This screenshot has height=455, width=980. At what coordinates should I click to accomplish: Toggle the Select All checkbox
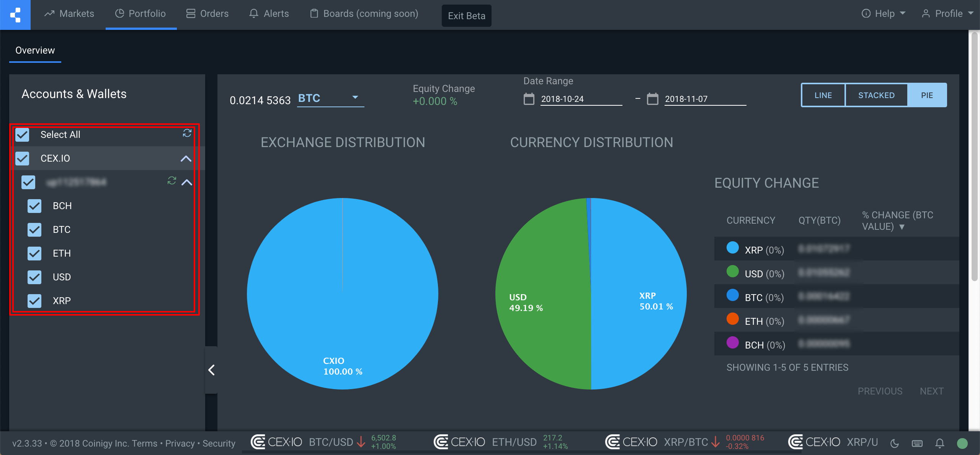tap(22, 134)
